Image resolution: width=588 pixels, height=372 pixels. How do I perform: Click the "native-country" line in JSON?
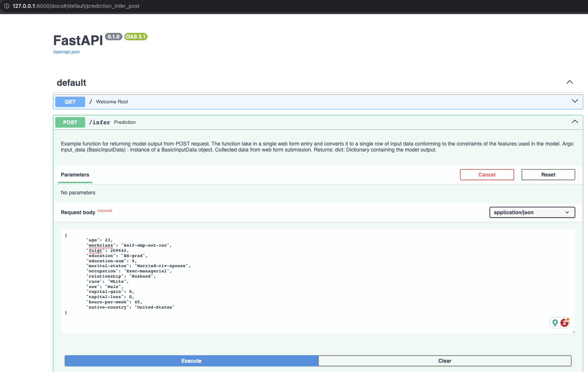point(130,307)
